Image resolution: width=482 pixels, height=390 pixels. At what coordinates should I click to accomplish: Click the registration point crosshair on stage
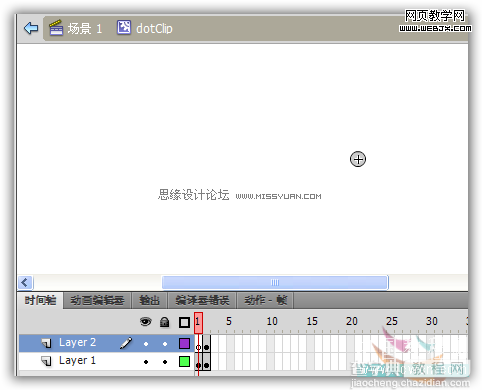click(358, 159)
